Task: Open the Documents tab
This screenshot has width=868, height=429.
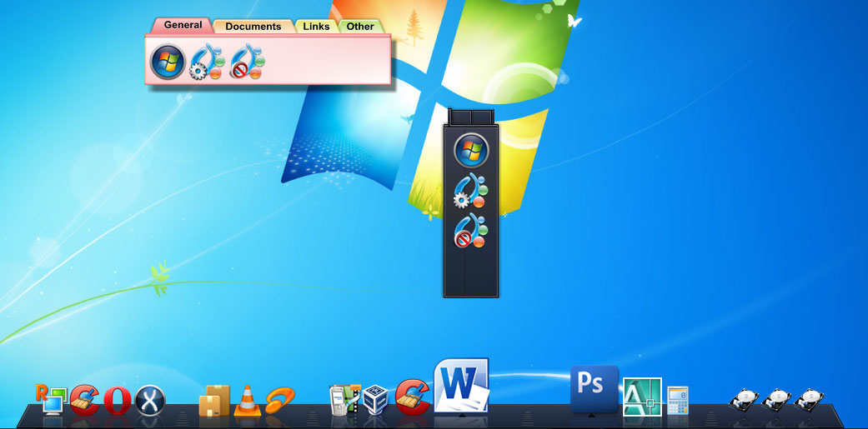Action: pyautogui.click(x=253, y=27)
